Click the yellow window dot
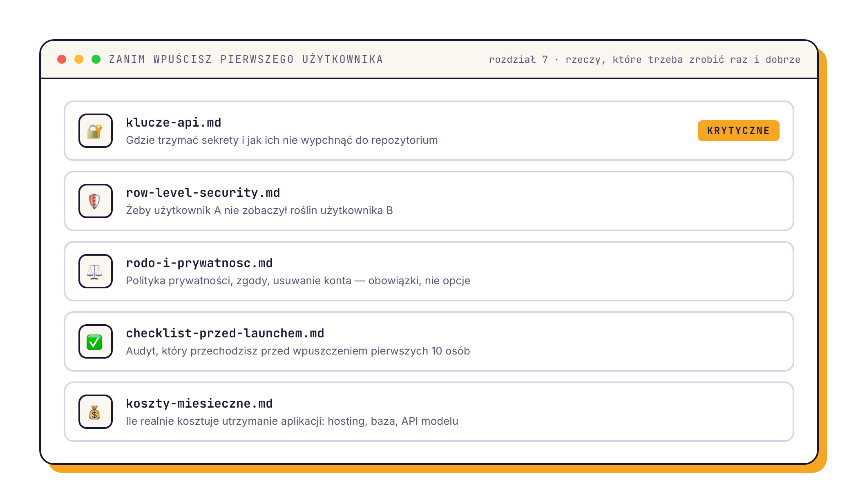 79,59
